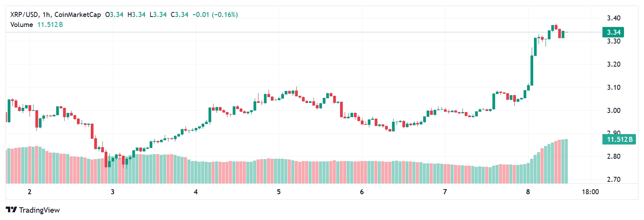Click the 3.20 price axis label
This screenshot has width=644, height=220.
tap(614, 64)
